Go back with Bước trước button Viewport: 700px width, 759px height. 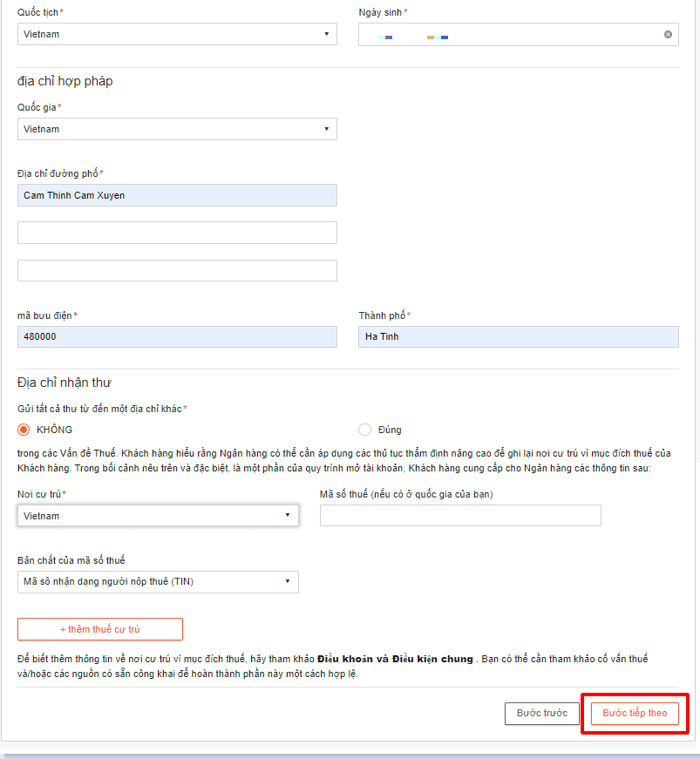[541, 713]
